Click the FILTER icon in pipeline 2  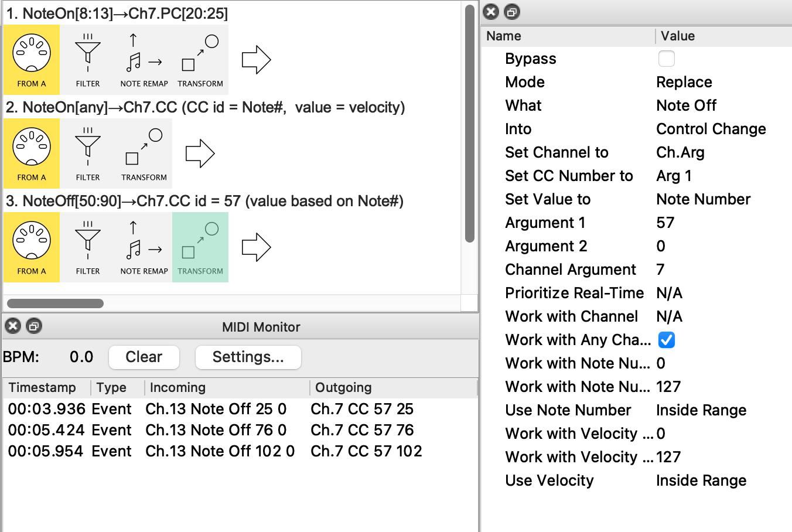(88, 154)
